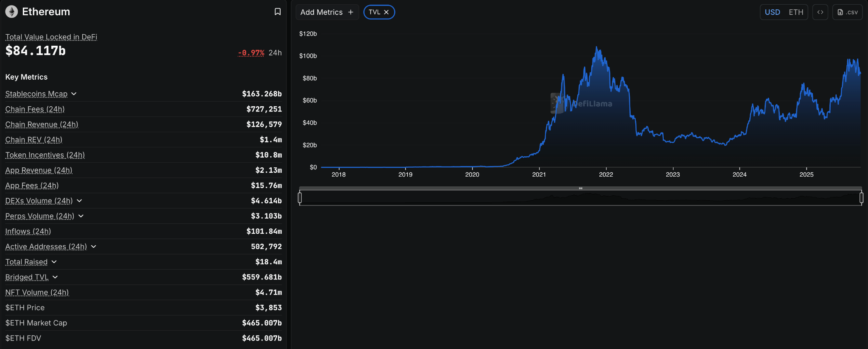Click the $163.268b stablecoins value

[262, 94]
